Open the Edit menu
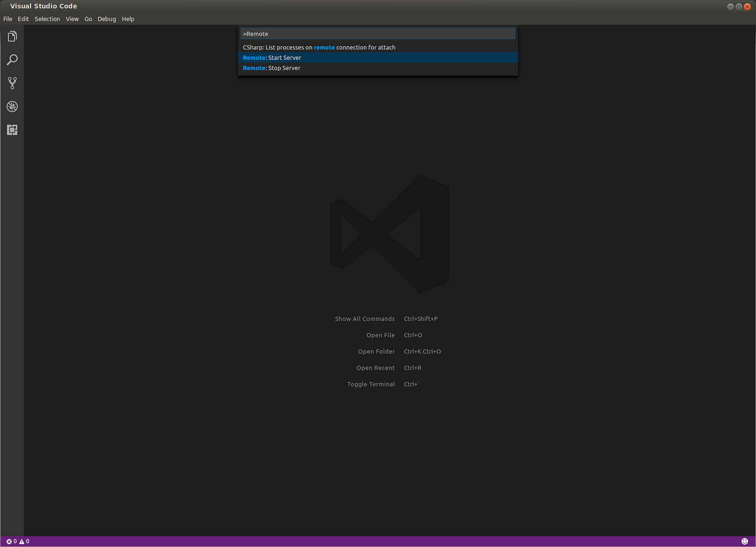 coord(23,19)
